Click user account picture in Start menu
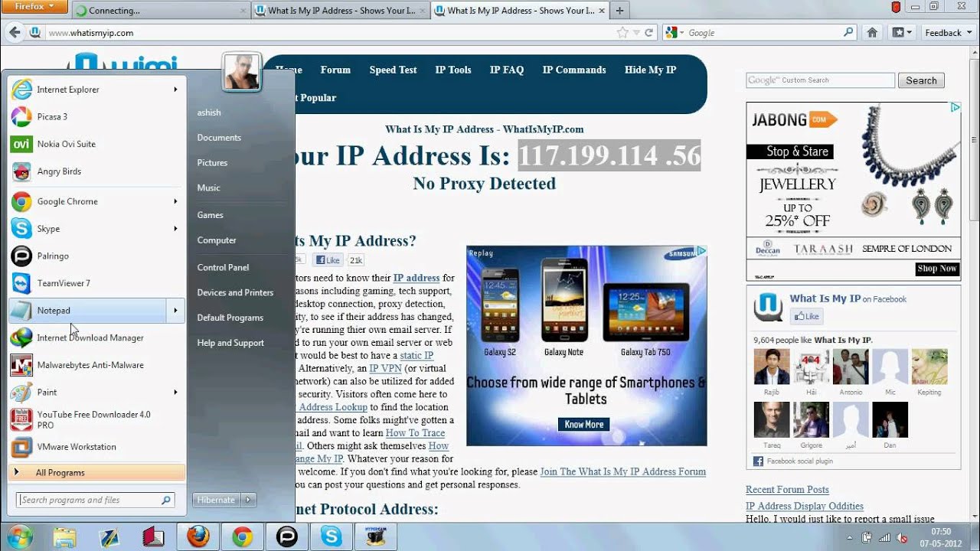This screenshot has width=980, height=551. 242,71
